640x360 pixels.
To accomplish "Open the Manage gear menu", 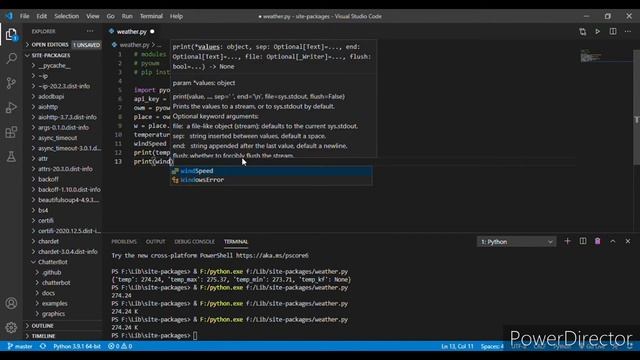I will (11, 327).
